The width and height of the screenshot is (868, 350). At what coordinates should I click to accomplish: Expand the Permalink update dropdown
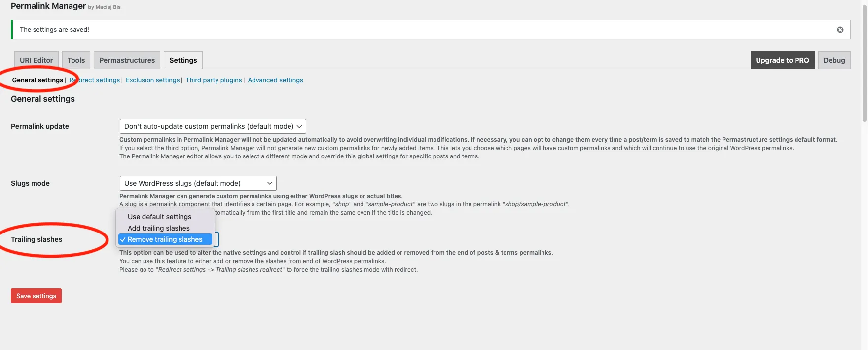pyautogui.click(x=213, y=126)
